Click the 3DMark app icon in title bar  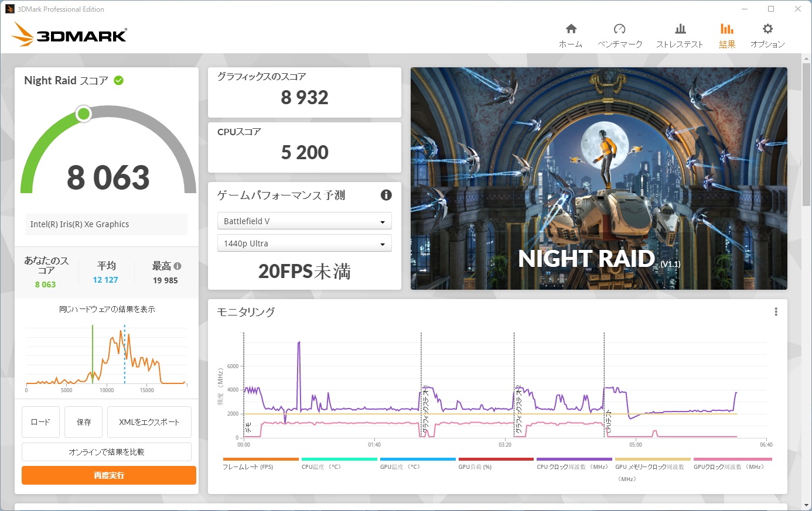[x=9, y=9]
